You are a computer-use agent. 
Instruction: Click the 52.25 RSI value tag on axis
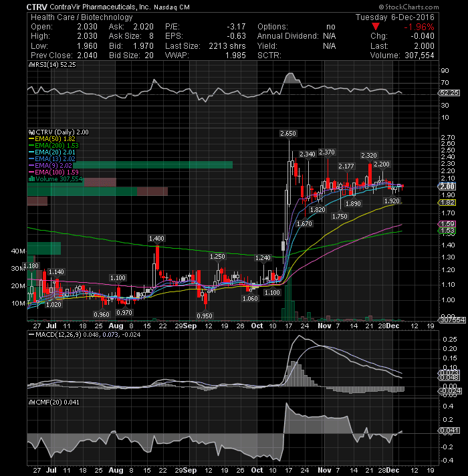tap(449, 92)
